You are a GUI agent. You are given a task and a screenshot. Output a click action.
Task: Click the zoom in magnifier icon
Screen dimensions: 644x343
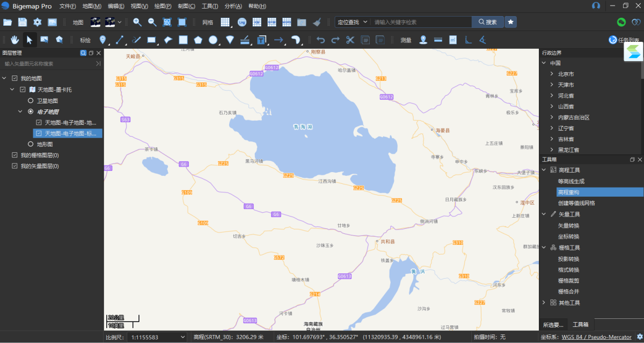[x=137, y=22]
